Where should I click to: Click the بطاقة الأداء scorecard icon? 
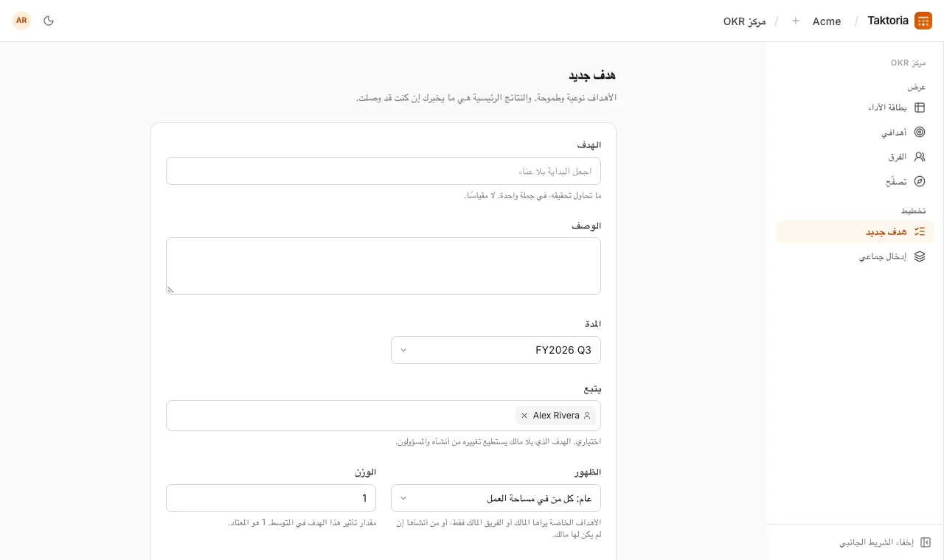click(920, 108)
